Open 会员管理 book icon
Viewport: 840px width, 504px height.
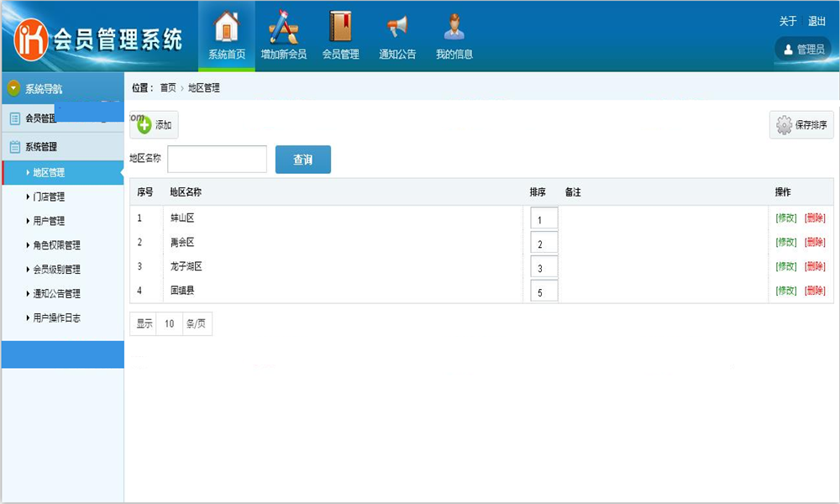pos(340,29)
